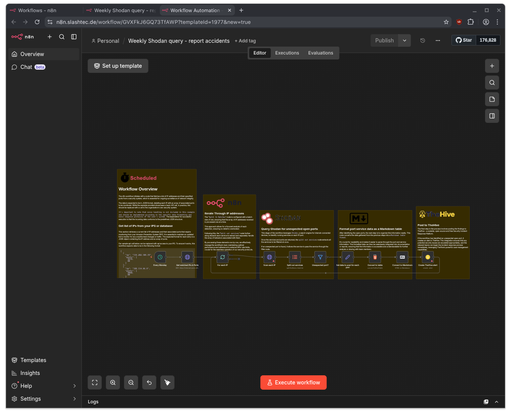Open the Create TheHive alert node
The height and width of the screenshot is (420, 511).
coord(428,257)
